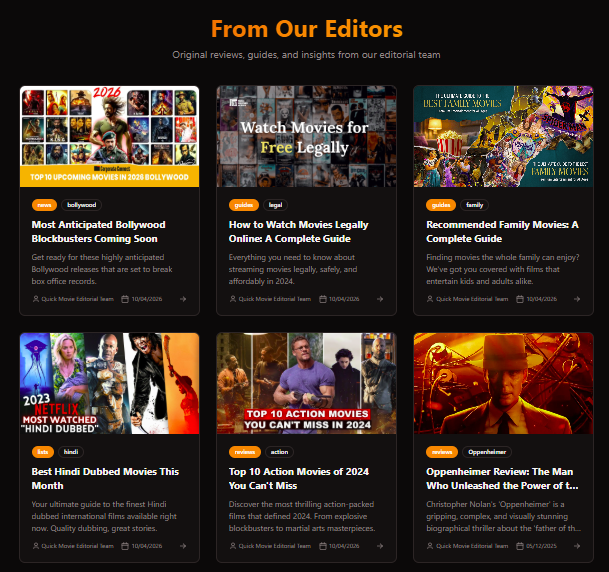Click arrow icon on Oppenheimer Review card

click(x=577, y=546)
